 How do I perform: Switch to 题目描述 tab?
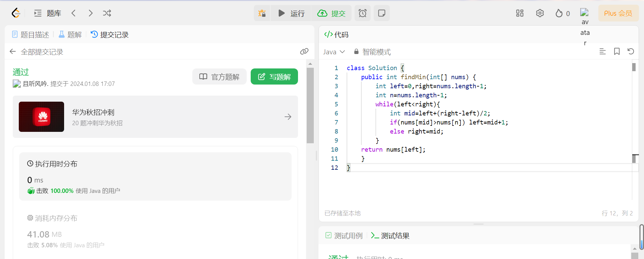(31, 35)
